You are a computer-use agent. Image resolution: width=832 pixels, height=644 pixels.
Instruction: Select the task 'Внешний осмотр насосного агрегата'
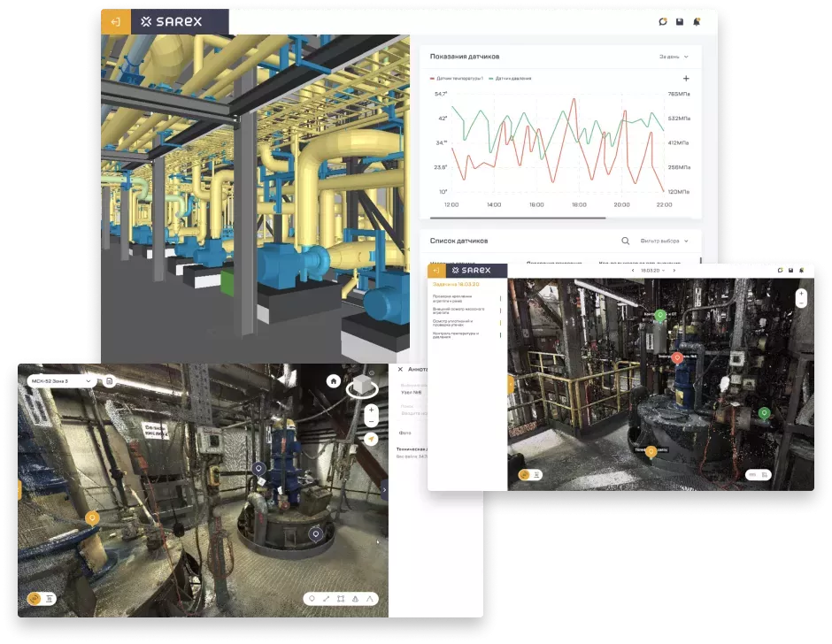click(x=453, y=310)
